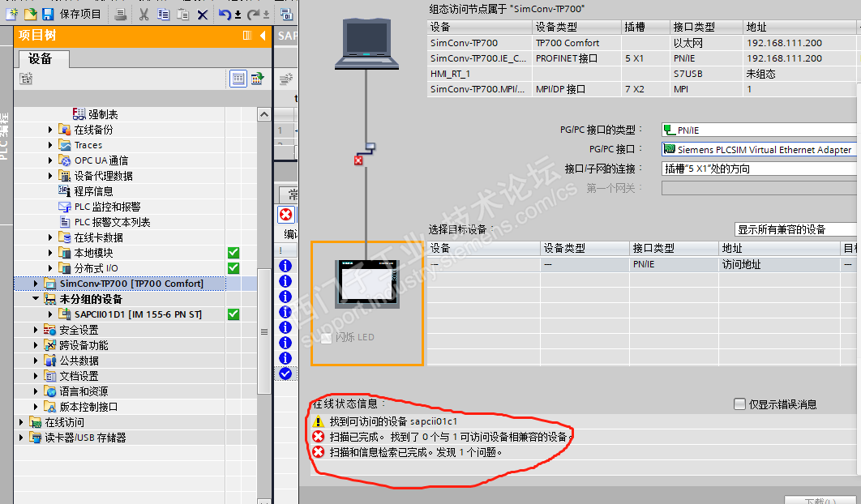Image resolution: width=861 pixels, height=504 pixels.
Task: Open the PG/PC 接口 adapter dropdown
Action: [760, 149]
